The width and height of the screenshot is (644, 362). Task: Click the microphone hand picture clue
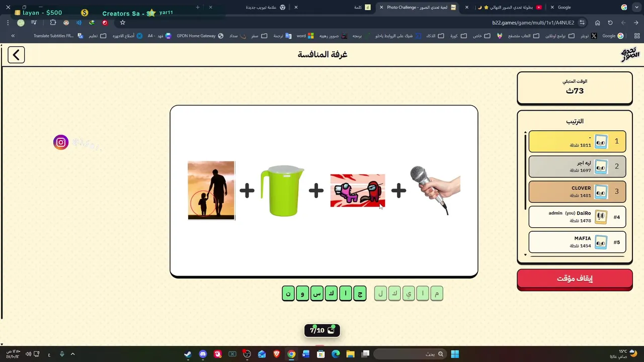coord(435,191)
